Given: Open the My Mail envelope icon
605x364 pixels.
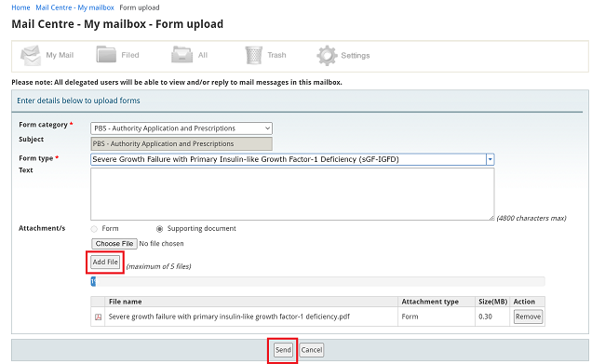Looking at the screenshot, I should coord(31,56).
